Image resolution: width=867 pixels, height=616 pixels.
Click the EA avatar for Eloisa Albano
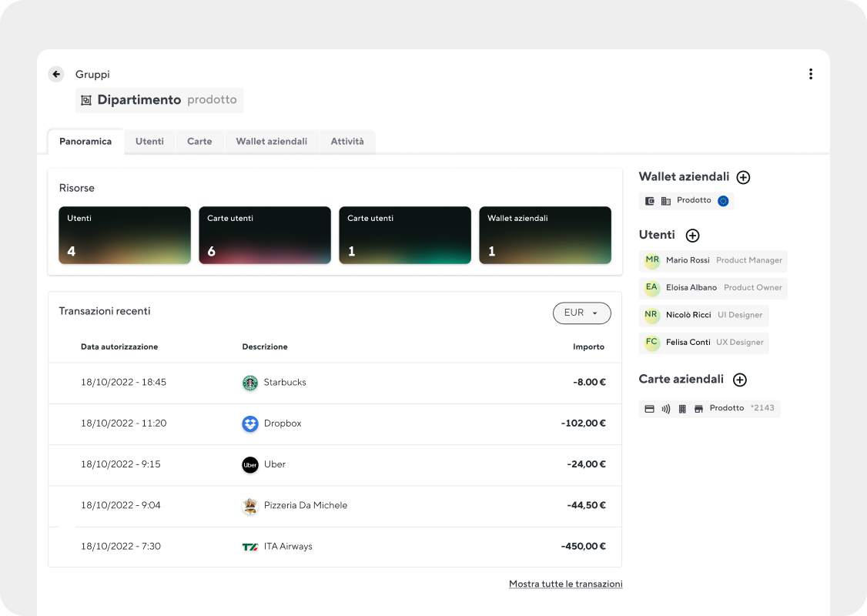pyautogui.click(x=652, y=287)
